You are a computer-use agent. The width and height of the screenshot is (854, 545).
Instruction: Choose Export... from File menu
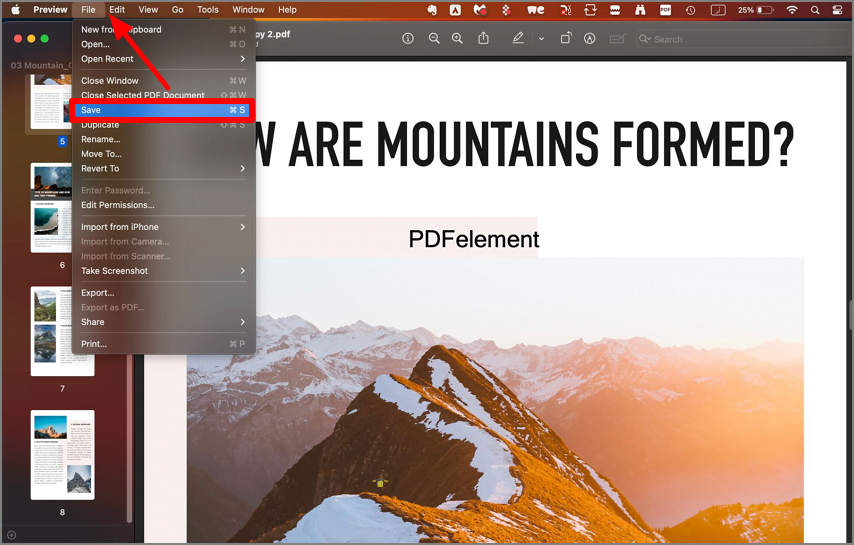point(162,293)
